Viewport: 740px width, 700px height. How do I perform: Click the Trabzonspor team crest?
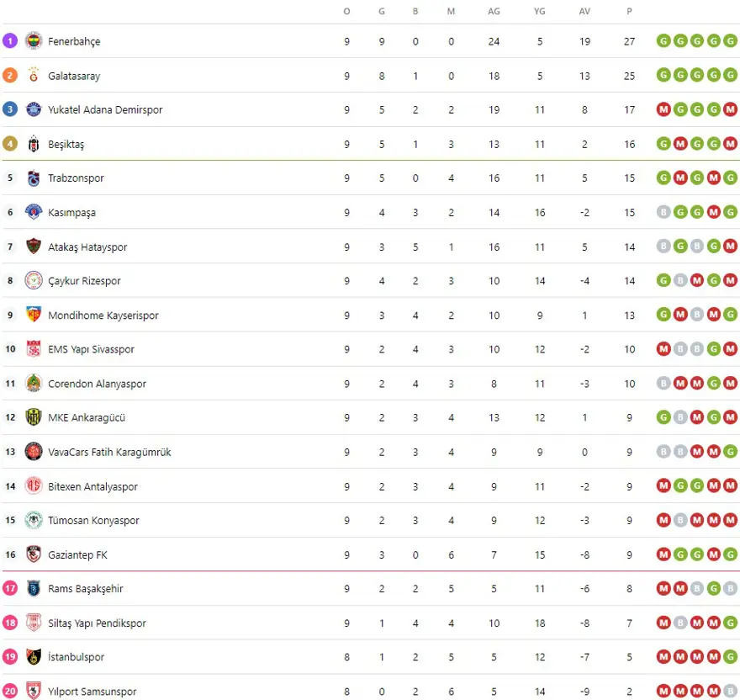click(34, 178)
